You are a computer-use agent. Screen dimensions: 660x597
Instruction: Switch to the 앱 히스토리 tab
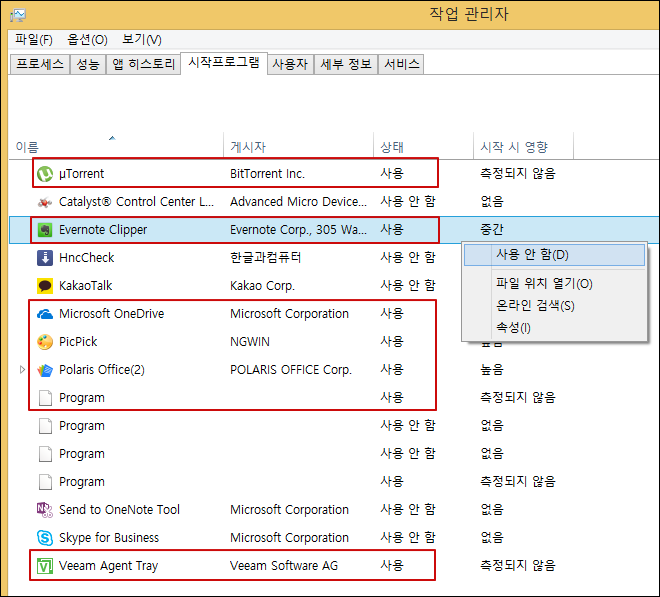pos(143,64)
